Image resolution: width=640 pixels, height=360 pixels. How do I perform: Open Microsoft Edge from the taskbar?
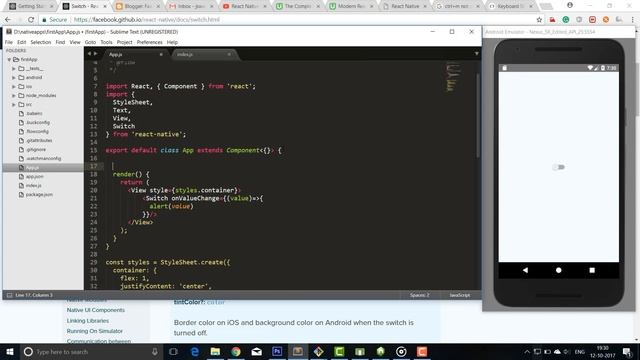195,352
